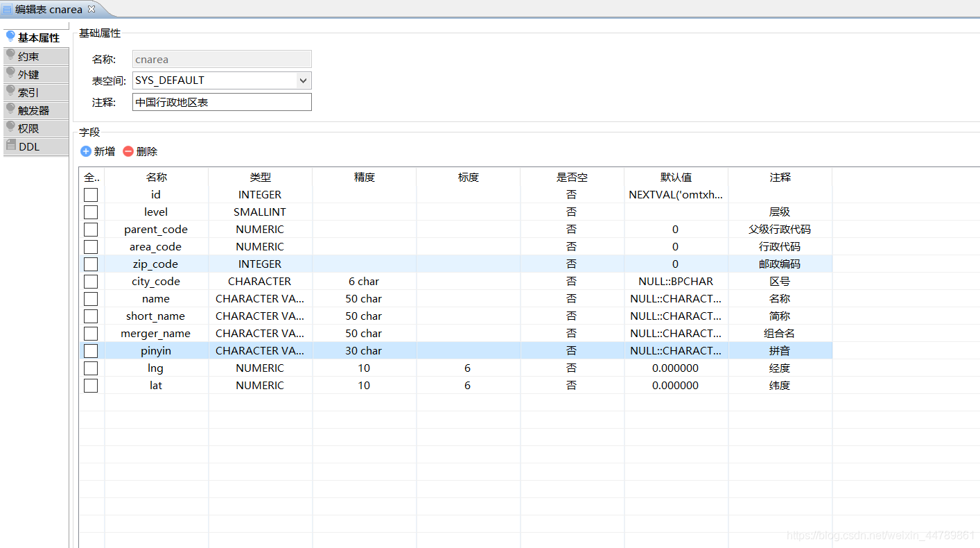Click the bulb icon beside 触发器

coord(10,109)
